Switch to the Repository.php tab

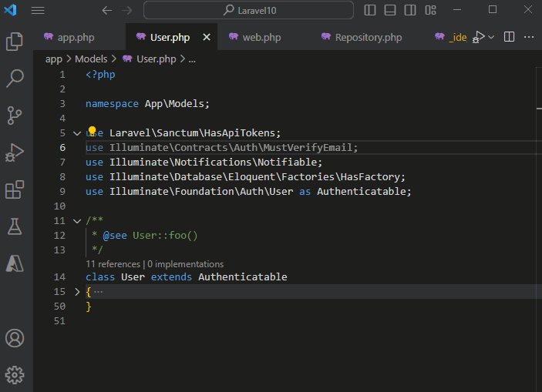pyautogui.click(x=369, y=37)
